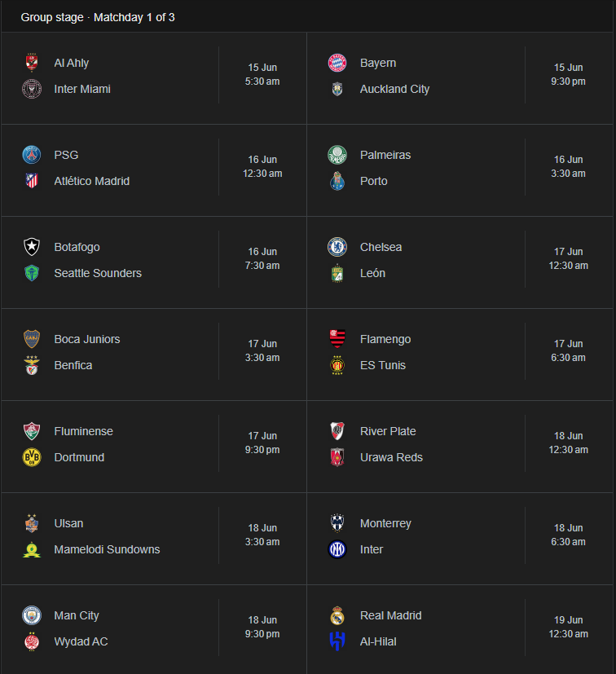Click the Bayern Munich logo
Viewport: 616px width, 674px height.
coord(337,63)
